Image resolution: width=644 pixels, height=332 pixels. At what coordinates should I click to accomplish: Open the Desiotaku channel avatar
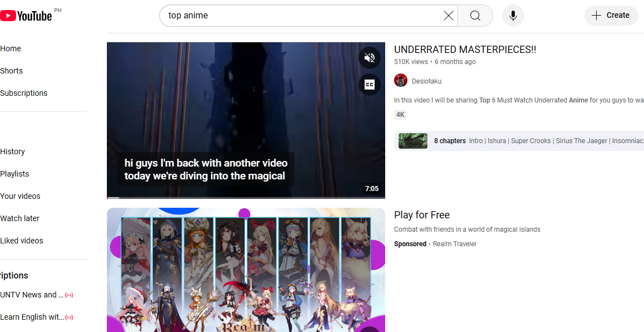point(400,80)
